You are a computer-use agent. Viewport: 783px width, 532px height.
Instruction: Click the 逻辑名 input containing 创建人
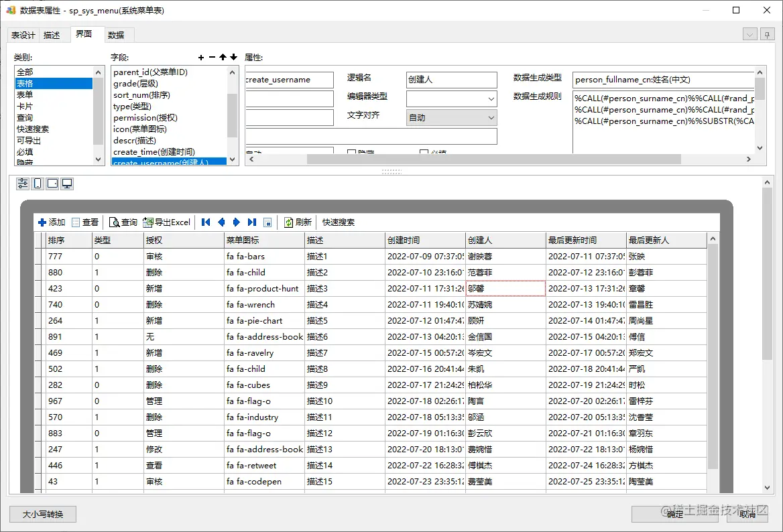(x=452, y=80)
